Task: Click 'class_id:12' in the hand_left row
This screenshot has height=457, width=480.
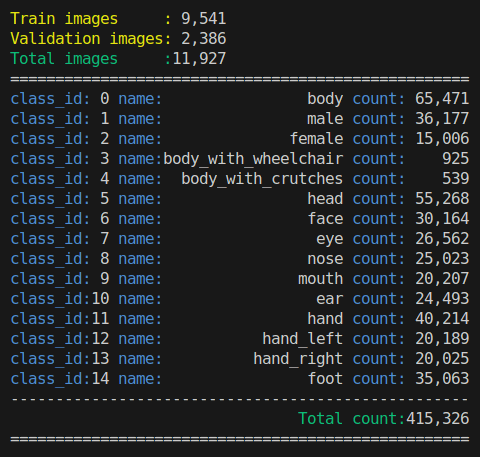Action: [x=60, y=339]
